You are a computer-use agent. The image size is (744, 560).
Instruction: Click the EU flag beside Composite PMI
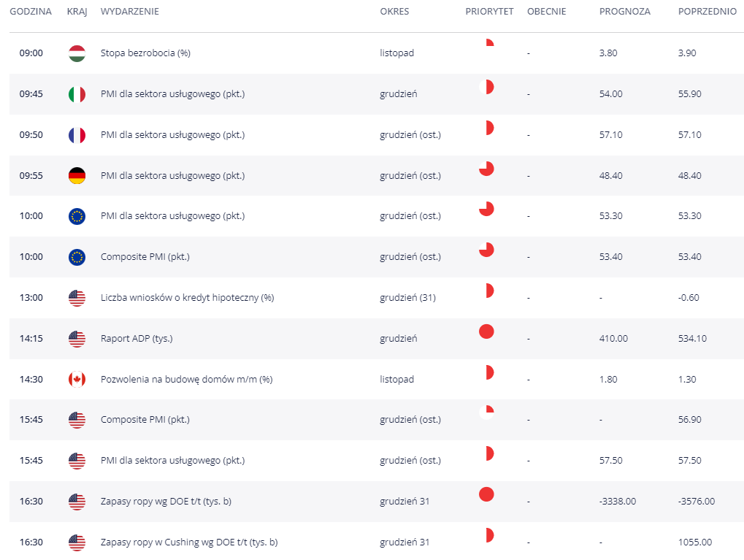[77, 257]
